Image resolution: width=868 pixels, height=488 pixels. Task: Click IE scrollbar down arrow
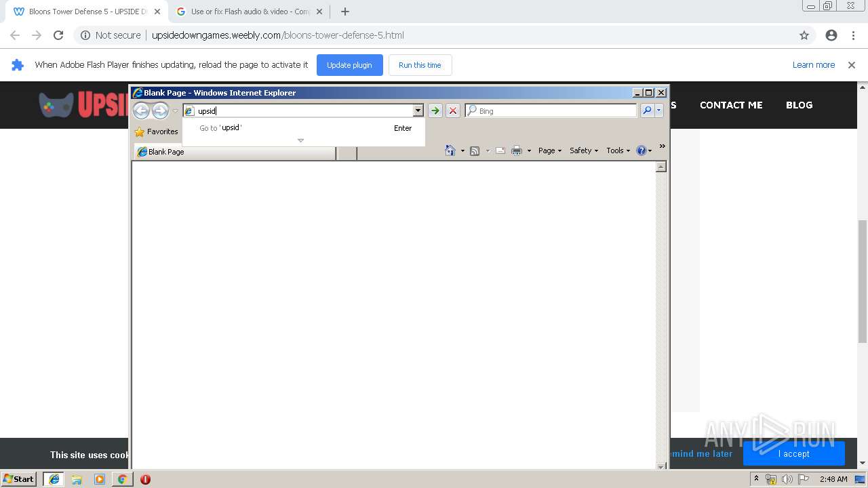tap(661, 466)
